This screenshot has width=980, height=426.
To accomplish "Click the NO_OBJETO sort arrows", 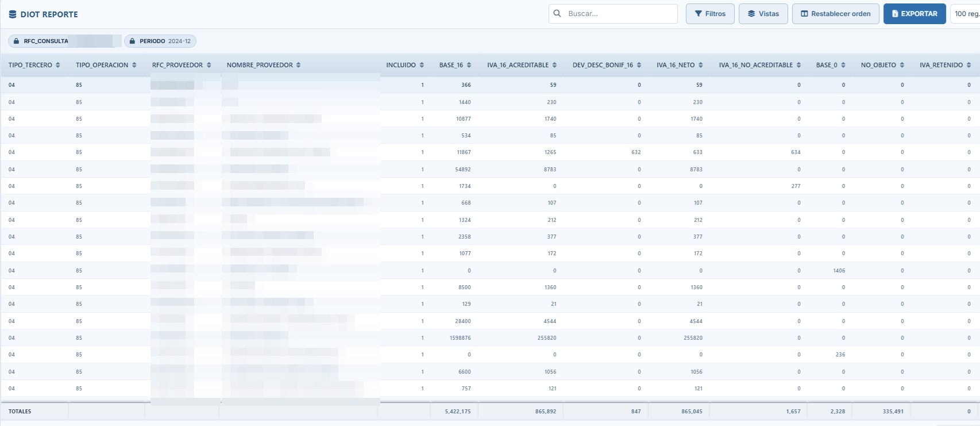I will click(902, 65).
